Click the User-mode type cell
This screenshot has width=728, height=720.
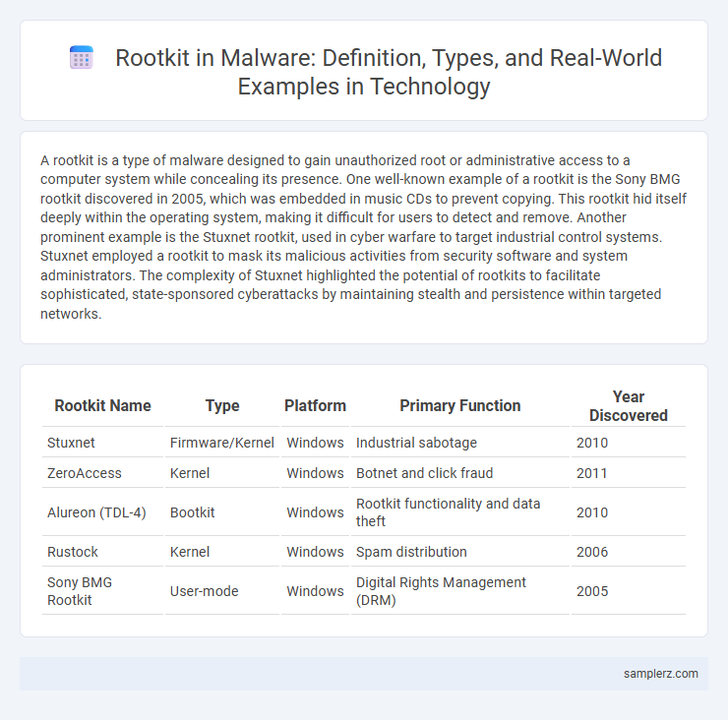[x=222, y=591]
